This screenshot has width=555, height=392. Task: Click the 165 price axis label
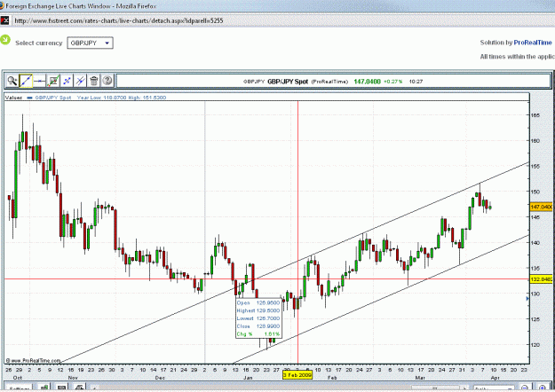[x=535, y=115]
